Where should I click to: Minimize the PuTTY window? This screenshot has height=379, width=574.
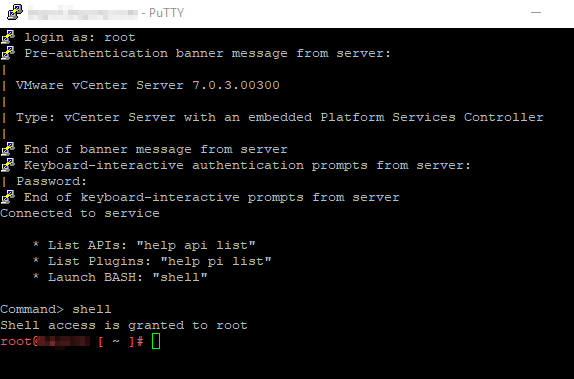coord(536,12)
